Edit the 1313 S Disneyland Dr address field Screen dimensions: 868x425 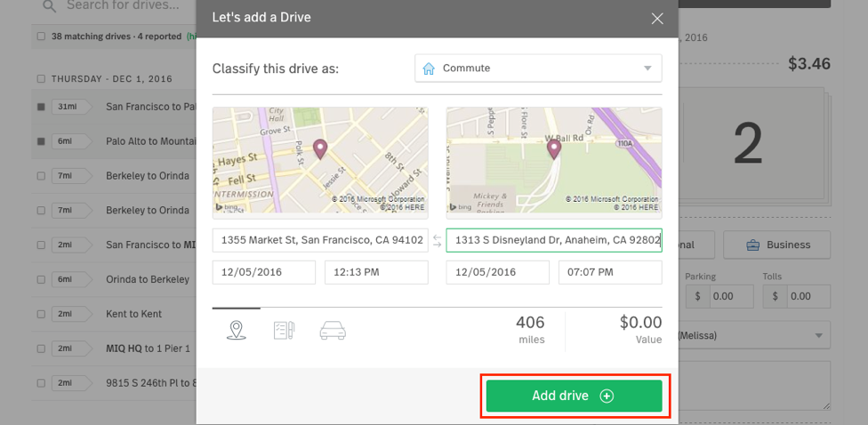pyautogui.click(x=554, y=240)
